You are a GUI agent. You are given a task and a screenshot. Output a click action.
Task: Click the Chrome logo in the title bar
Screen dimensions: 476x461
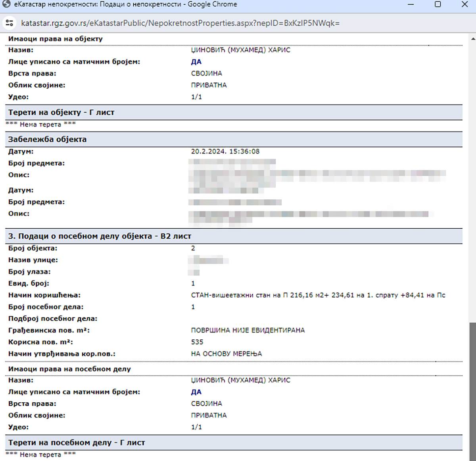[x=6, y=4]
